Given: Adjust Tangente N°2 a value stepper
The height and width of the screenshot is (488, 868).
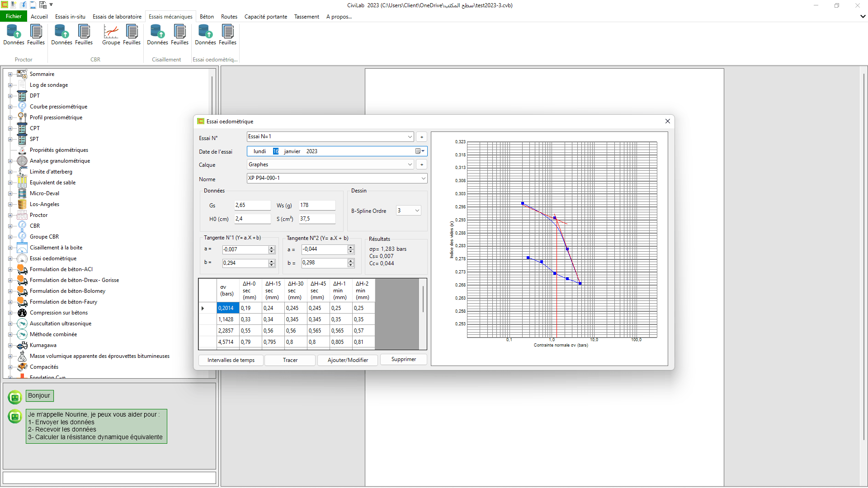Looking at the screenshot, I should [351, 249].
